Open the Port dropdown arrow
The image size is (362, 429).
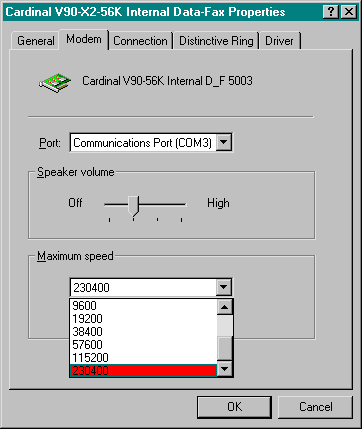pyautogui.click(x=224, y=143)
